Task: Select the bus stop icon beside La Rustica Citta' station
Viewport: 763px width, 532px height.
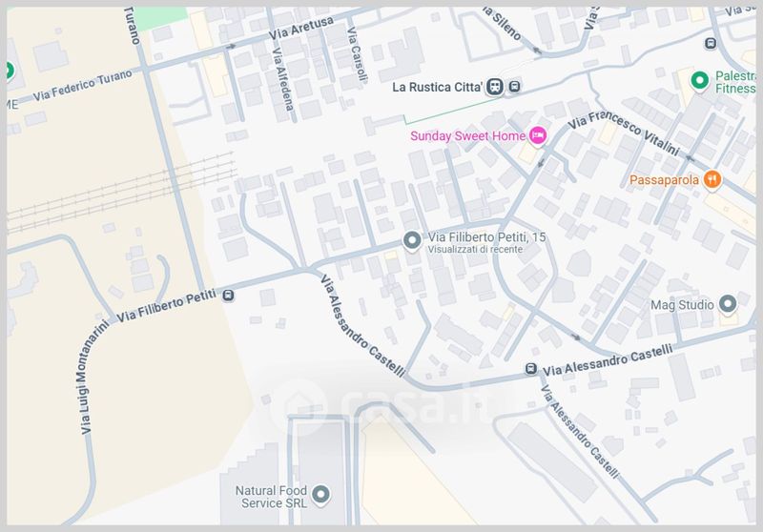Action: [x=515, y=87]
